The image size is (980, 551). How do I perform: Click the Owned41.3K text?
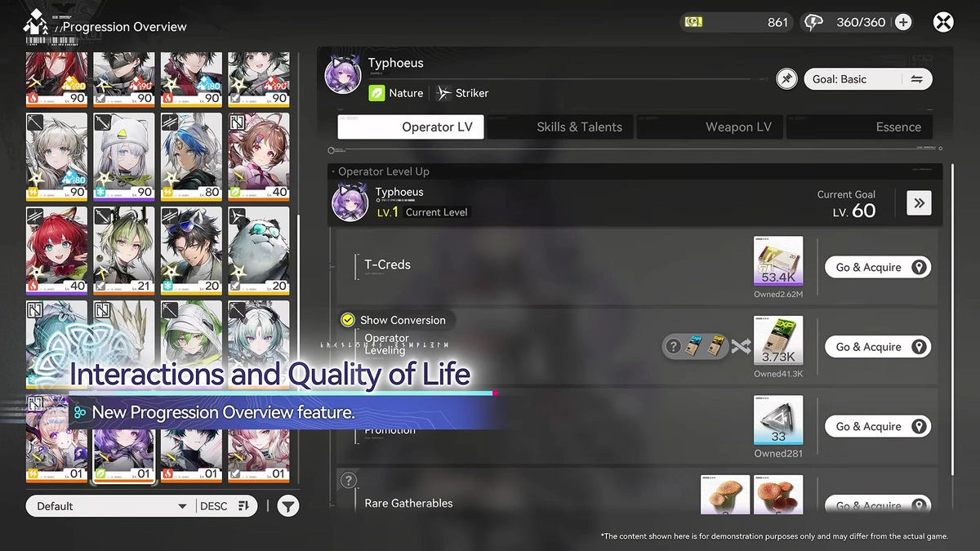click(x=778, y=374)
